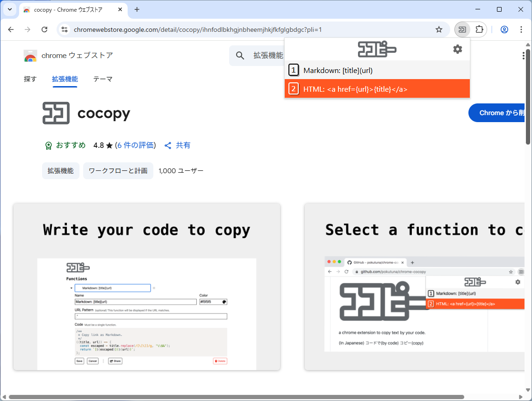The height and width of the screenshot is (401, 532).
Task: Switch to the 探す tab
Action: click(x=30, y=79)
